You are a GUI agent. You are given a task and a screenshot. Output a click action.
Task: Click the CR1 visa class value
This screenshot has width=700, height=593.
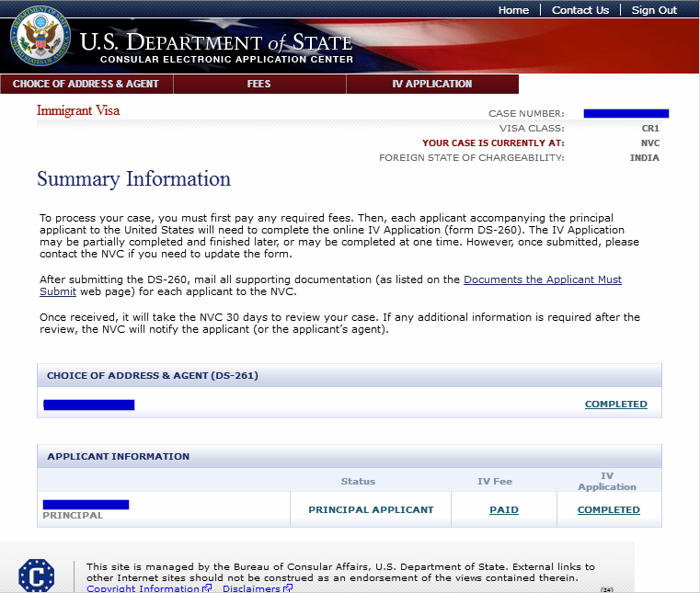[650, 129]
